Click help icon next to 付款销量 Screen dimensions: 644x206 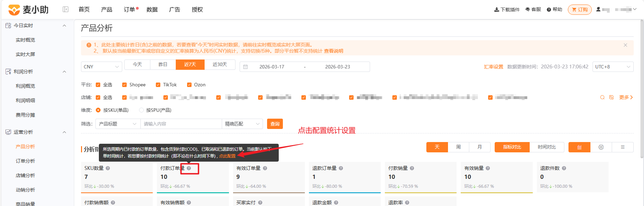(x=412, y=168)
